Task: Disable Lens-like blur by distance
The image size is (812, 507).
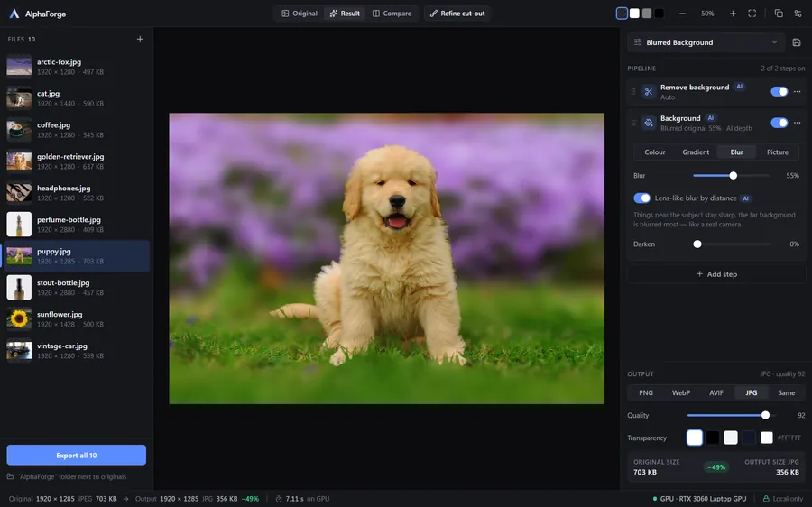Action: pyautogui.click(x=641, y=198)
